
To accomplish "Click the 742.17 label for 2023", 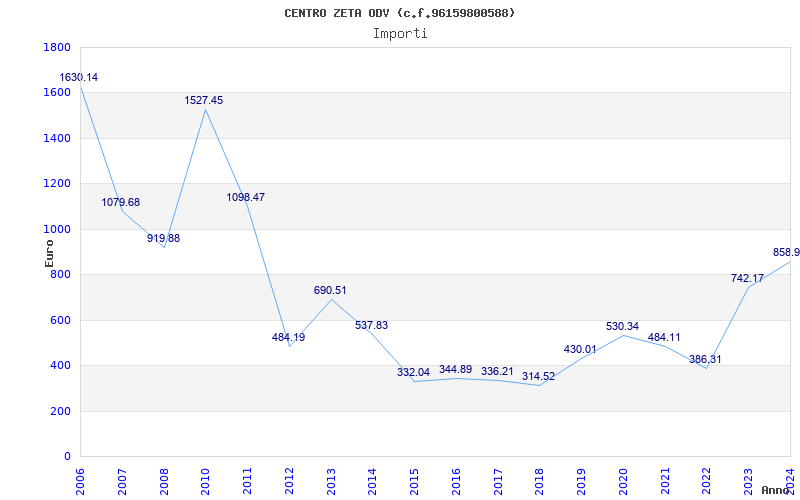I will coord(748,279).
